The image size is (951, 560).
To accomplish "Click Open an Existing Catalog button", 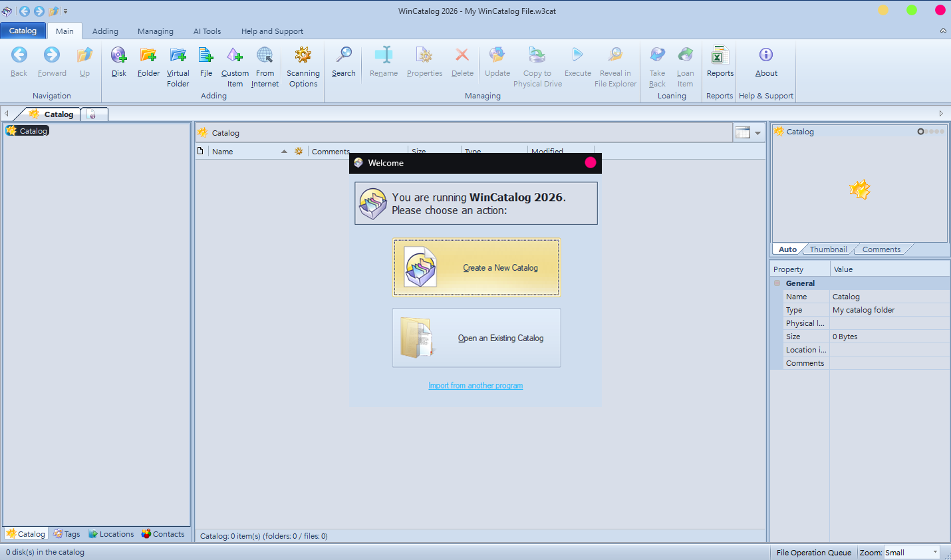I will pyautogui.click(x=476, y=338).
